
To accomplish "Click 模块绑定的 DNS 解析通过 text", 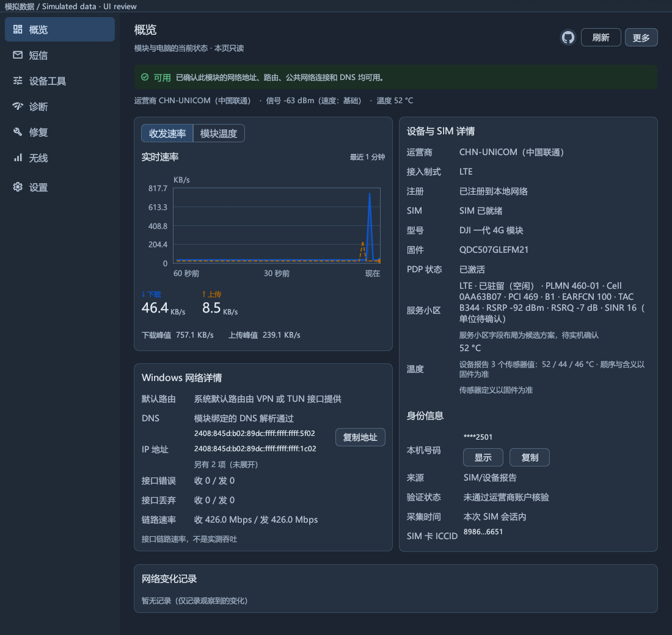I will coord(244,418).
